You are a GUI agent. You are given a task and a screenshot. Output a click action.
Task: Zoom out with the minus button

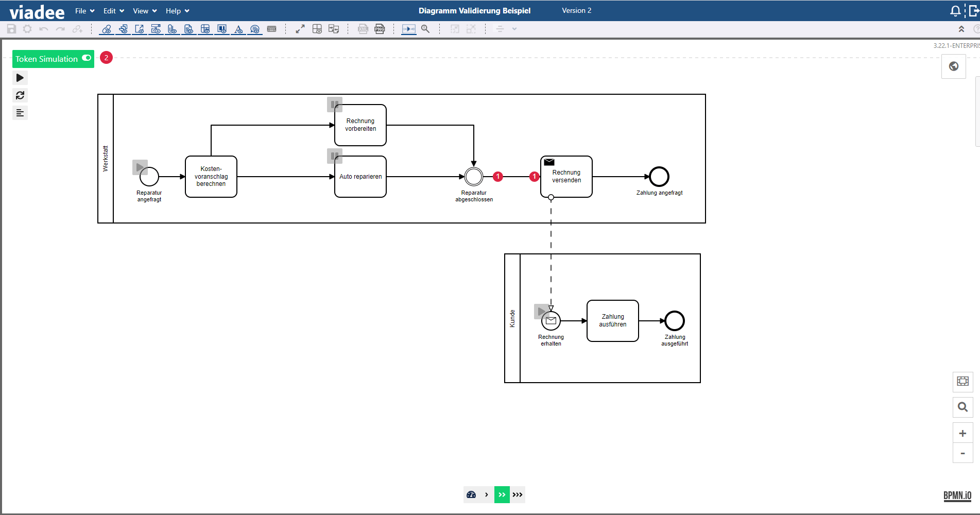(962, 453)
